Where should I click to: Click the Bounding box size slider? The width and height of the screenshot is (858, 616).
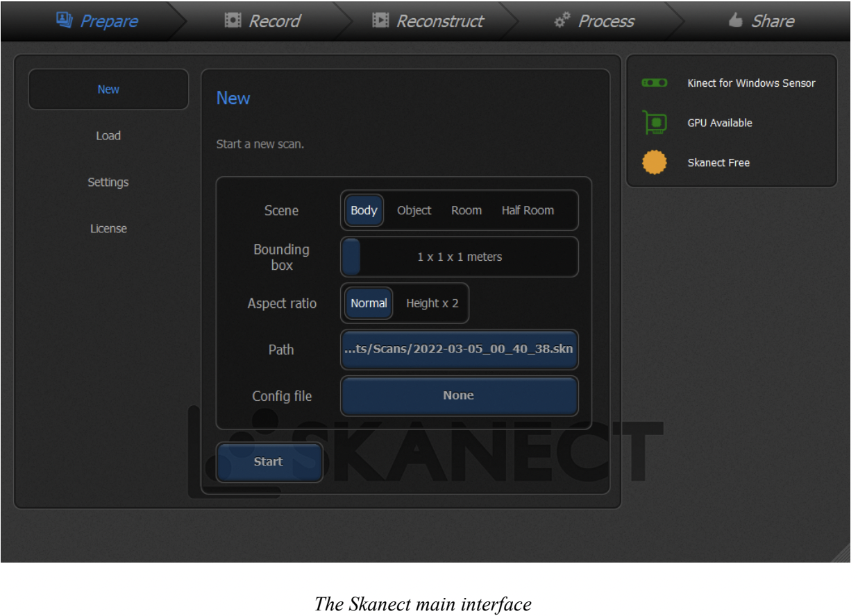point(459,257)
